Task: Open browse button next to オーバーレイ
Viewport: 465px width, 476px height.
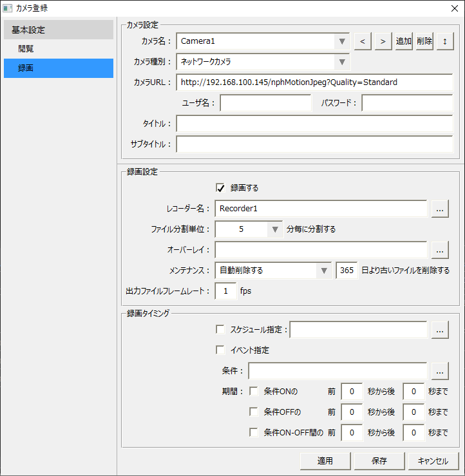Action: (440, 250)
